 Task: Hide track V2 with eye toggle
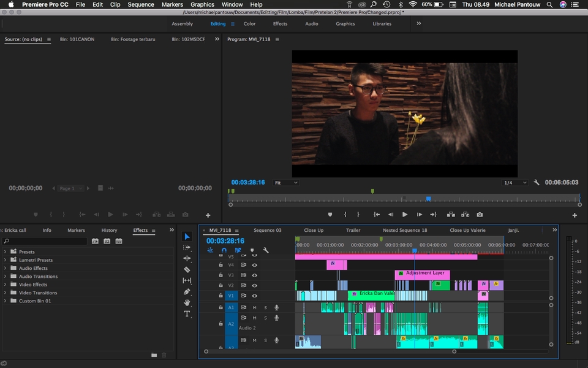(254, 286)
